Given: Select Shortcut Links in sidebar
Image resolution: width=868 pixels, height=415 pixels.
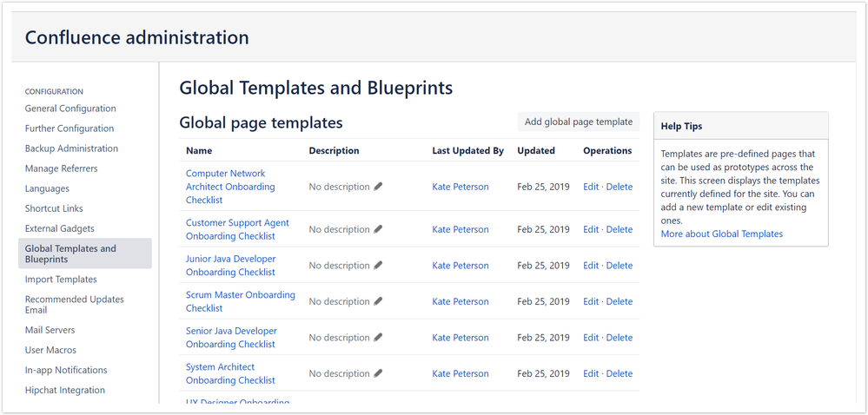Looking at the screenshot, I should pyautogui.click(x=54, y=208).
